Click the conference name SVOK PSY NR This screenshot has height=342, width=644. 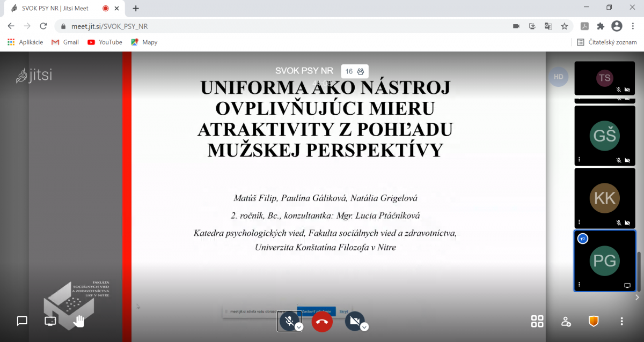point(304,71)
